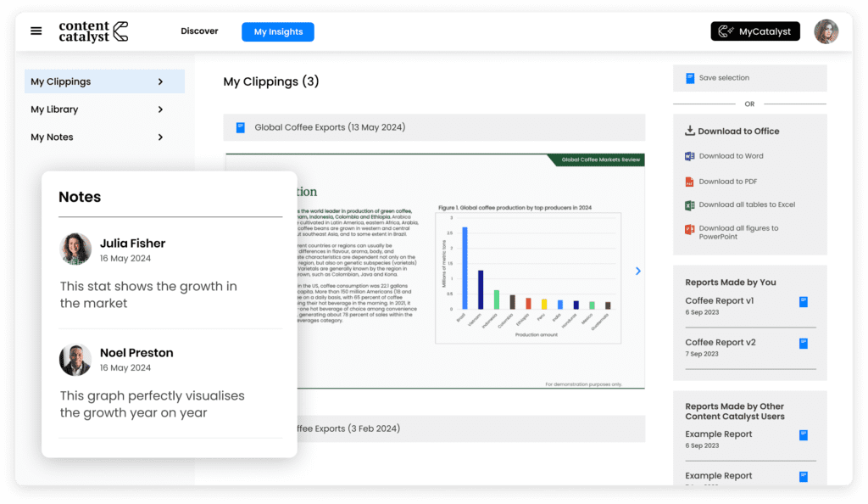
Task: Open the user profile avatar
Action: tap(826, 31)
